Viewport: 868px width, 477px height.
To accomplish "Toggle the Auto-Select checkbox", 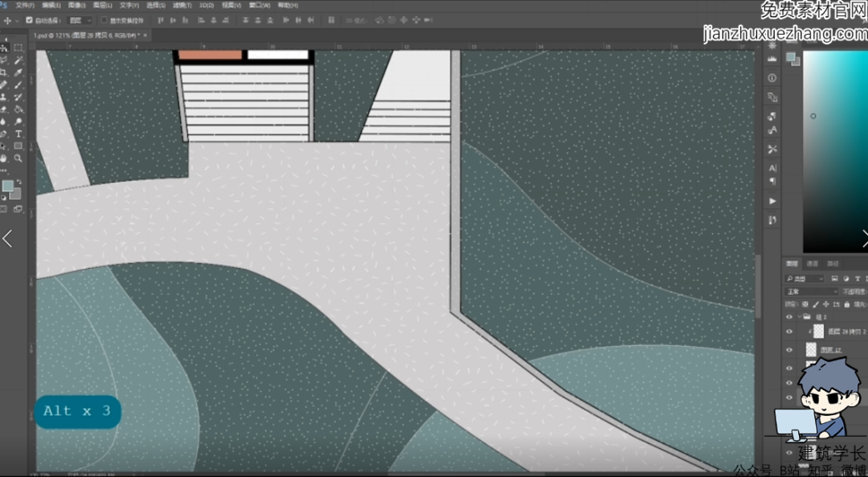I will pyautogui.click(x=30, y=20).
